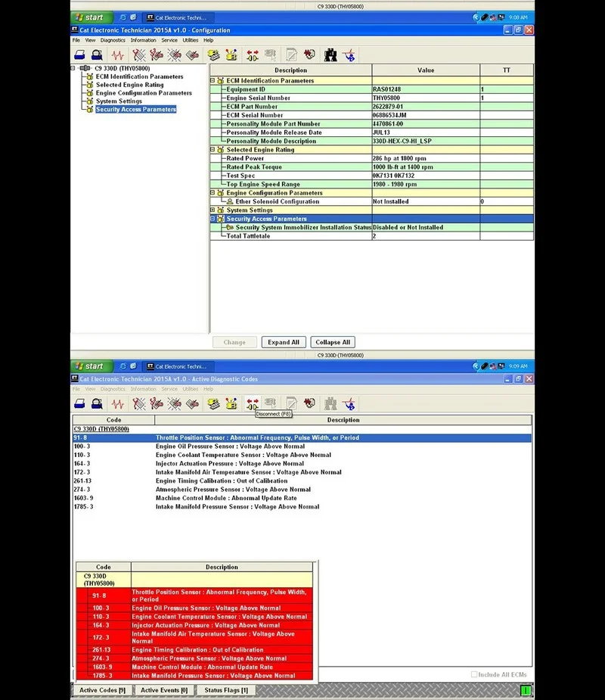Screen dimensions: 605x700
Task: Select ECM Identification Parameters in the left tree
Action: [140, 76]
